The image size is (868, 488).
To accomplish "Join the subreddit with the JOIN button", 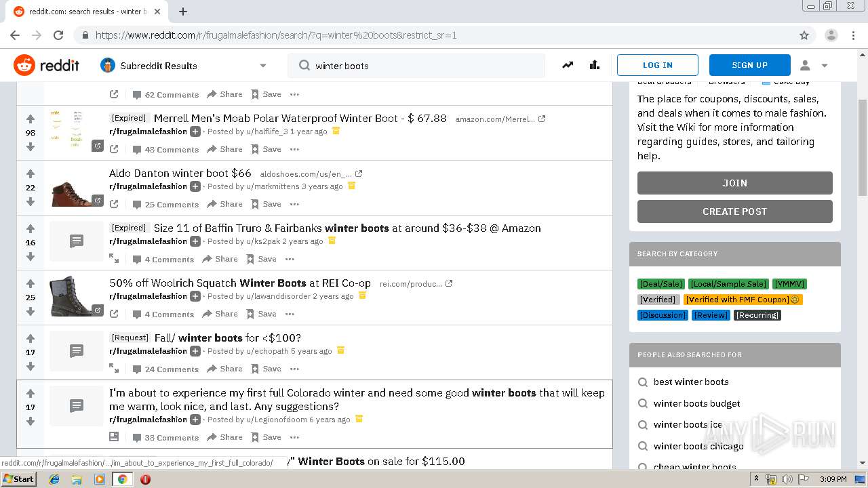I will 735,183.
